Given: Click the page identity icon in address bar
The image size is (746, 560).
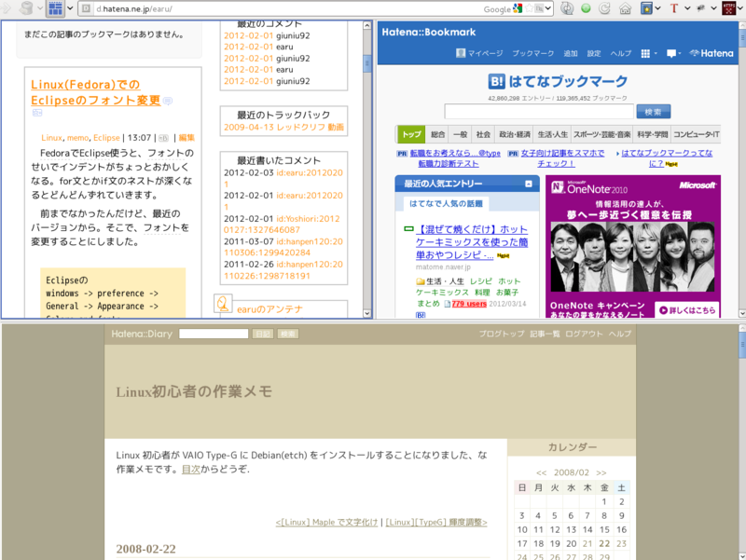Looking at the screenshot, I should pyautogui.click(x=86, y=8).
